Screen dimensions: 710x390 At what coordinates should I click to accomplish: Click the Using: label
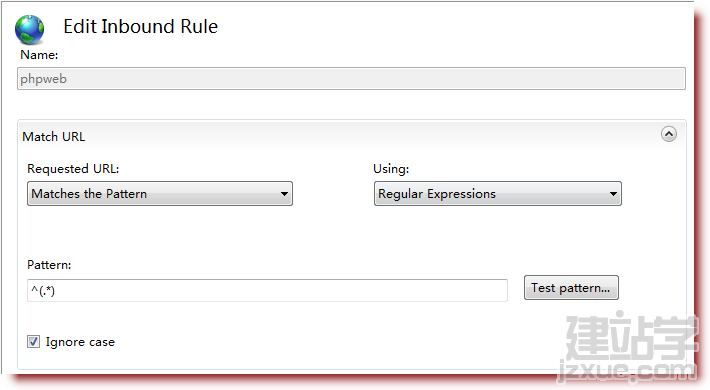[391, 169]
